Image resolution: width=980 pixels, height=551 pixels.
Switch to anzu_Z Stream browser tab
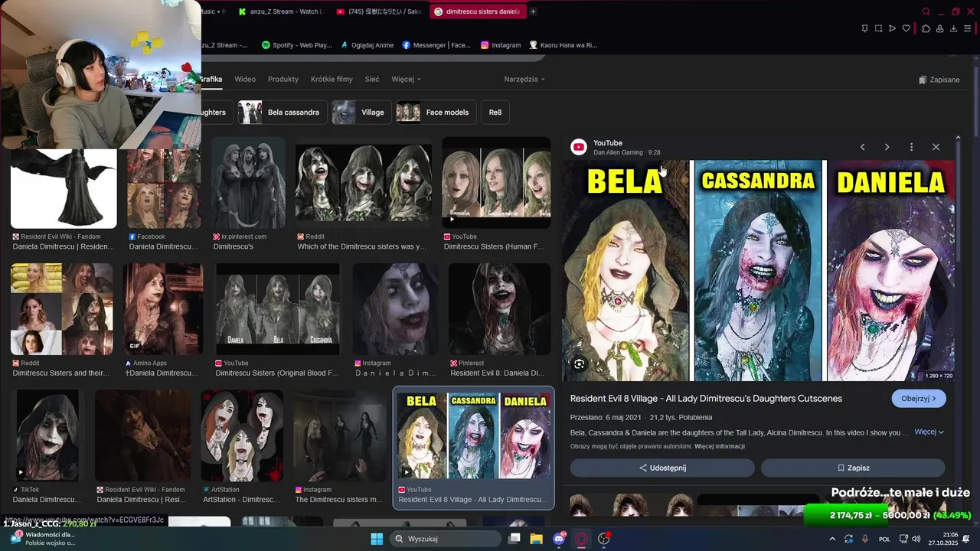pyautogui.click(x=281, y=11)
